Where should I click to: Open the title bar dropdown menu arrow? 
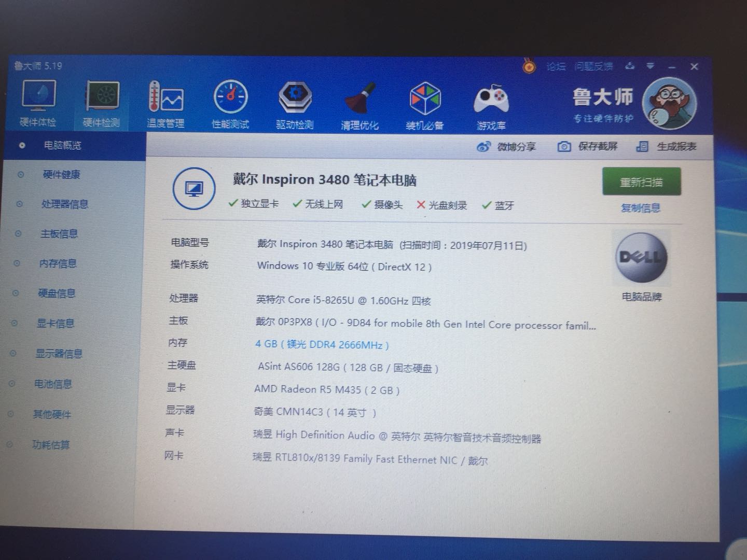click(x=650, y=66)
